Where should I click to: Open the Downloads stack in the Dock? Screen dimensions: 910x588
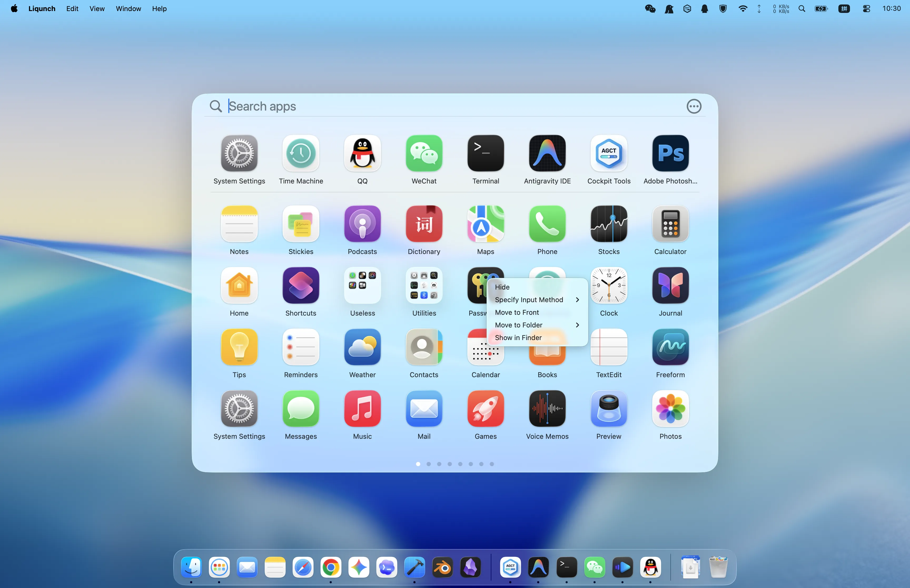pos(690,567)
